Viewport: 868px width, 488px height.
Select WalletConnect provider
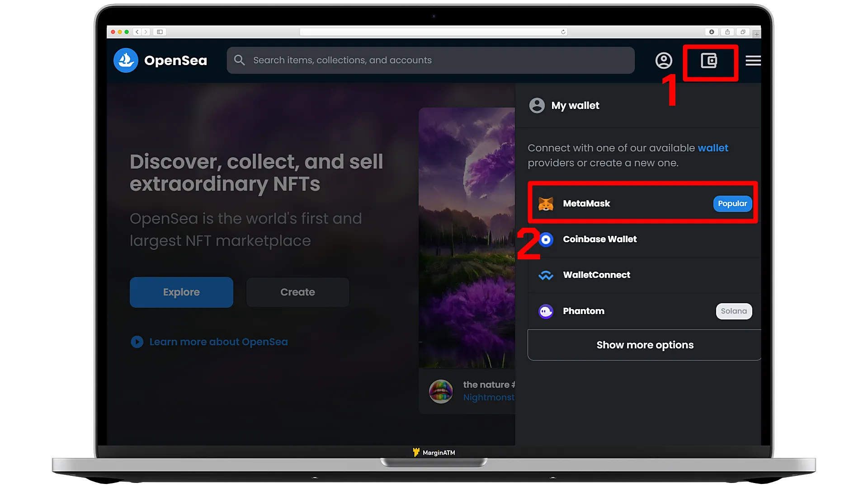[644, 275]
